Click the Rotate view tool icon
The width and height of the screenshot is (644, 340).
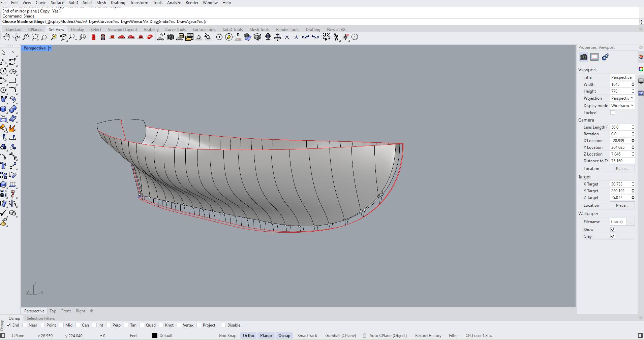[x=16, y=37]
